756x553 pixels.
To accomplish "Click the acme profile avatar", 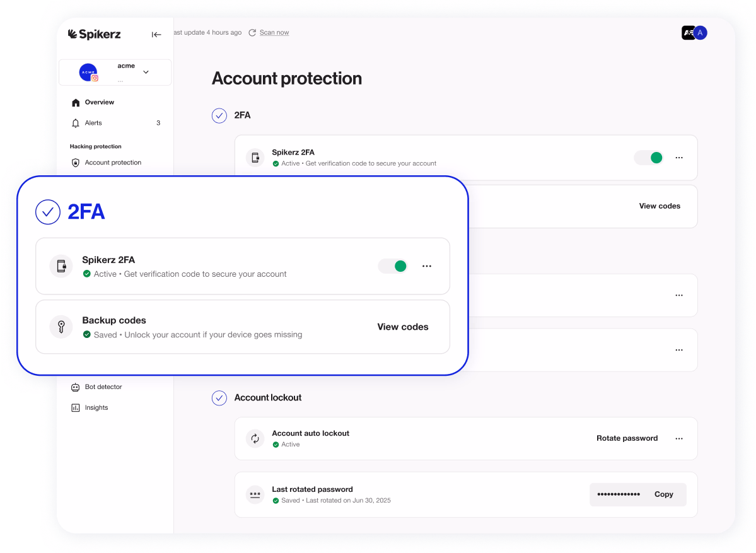I will [x=88, y=72].
